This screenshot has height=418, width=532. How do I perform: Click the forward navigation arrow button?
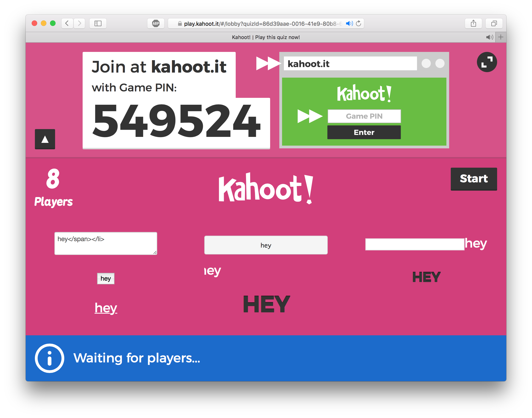[x=80, y=23]
